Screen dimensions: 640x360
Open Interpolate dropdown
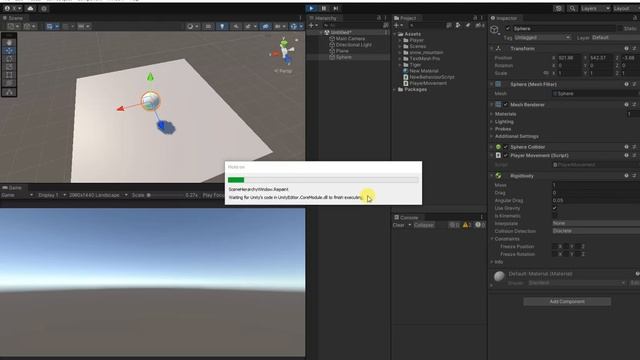coord(596,224)
